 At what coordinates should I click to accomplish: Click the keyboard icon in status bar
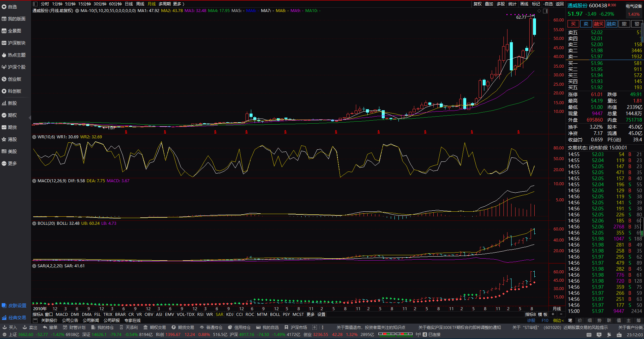click(x=589, y=335)
